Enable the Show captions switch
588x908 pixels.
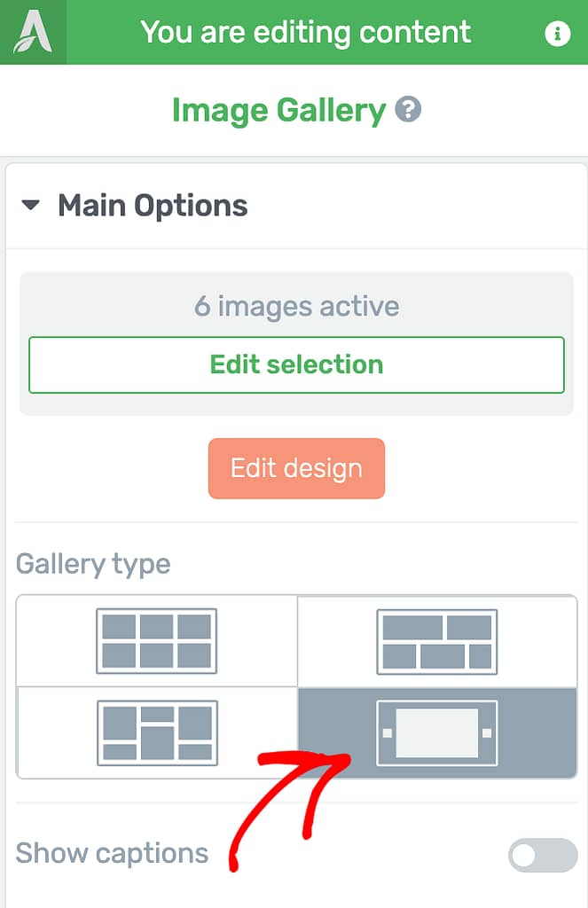(x=543, y=855)
